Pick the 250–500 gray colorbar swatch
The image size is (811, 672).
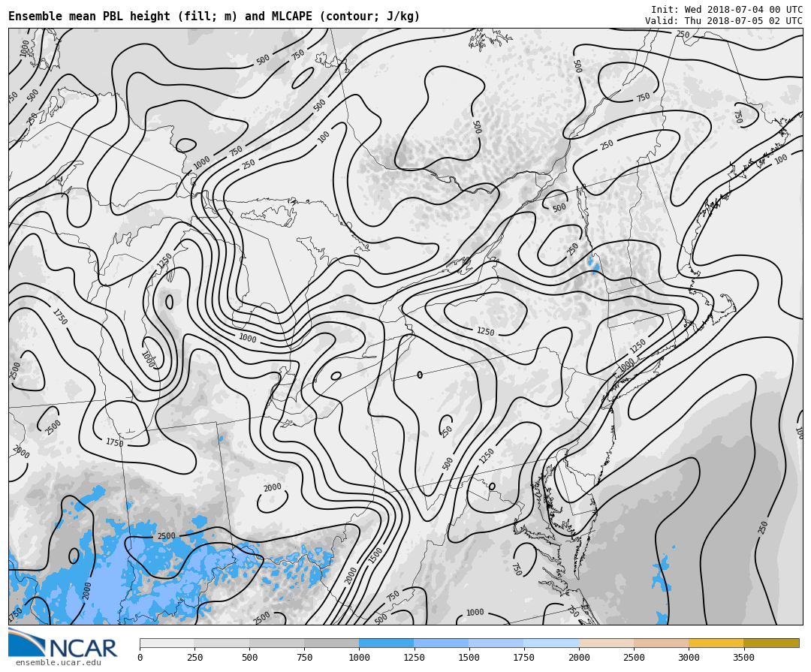[x=222, y=643]
